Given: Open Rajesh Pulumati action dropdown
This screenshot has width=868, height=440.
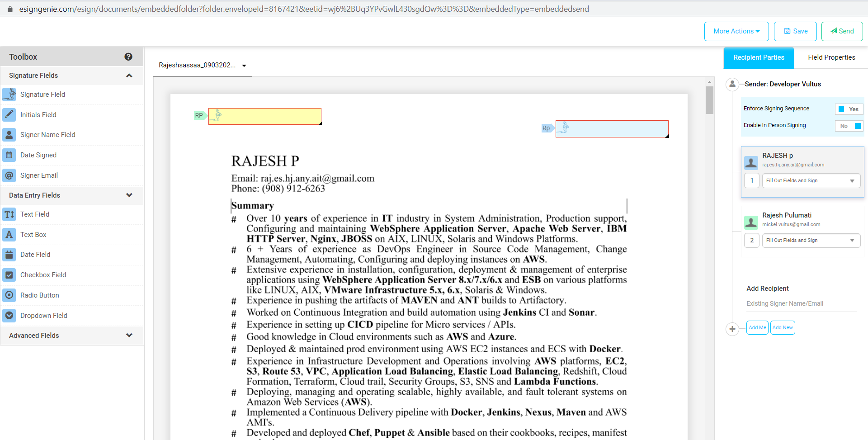Looking at the screenshot, I should 811,240.
